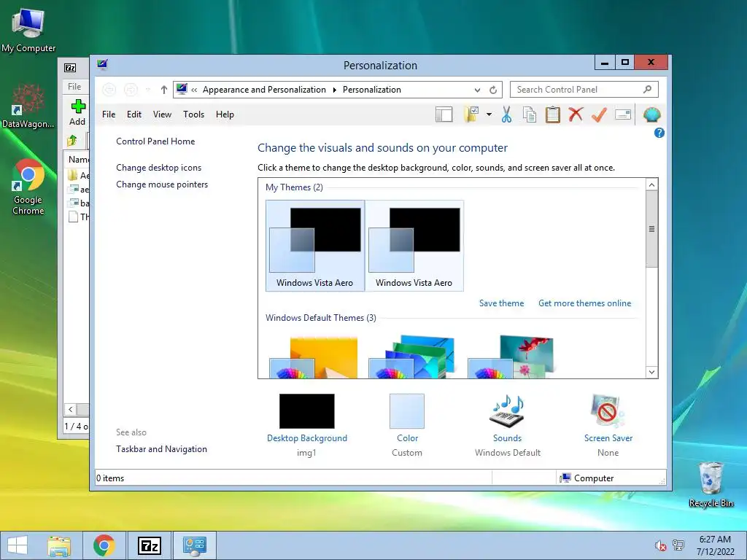Select the orange Windows default theme
This screenshot has height=560, width=747.
(x=314, y=357)
